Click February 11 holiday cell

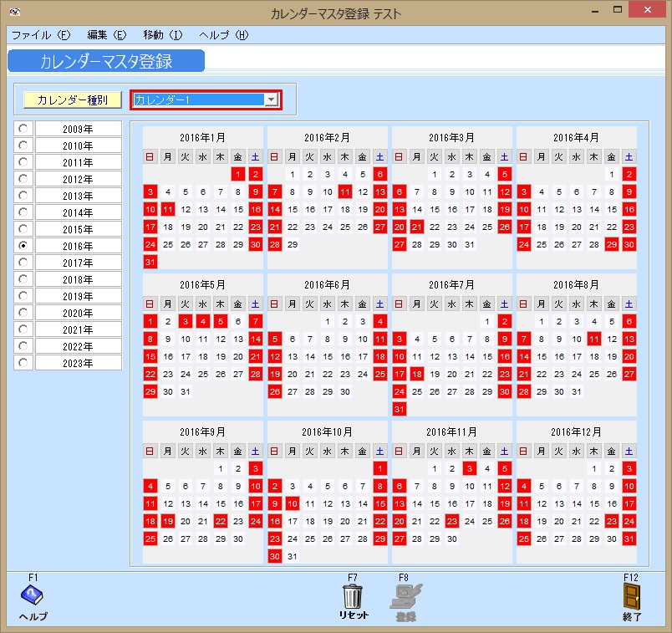345,191
